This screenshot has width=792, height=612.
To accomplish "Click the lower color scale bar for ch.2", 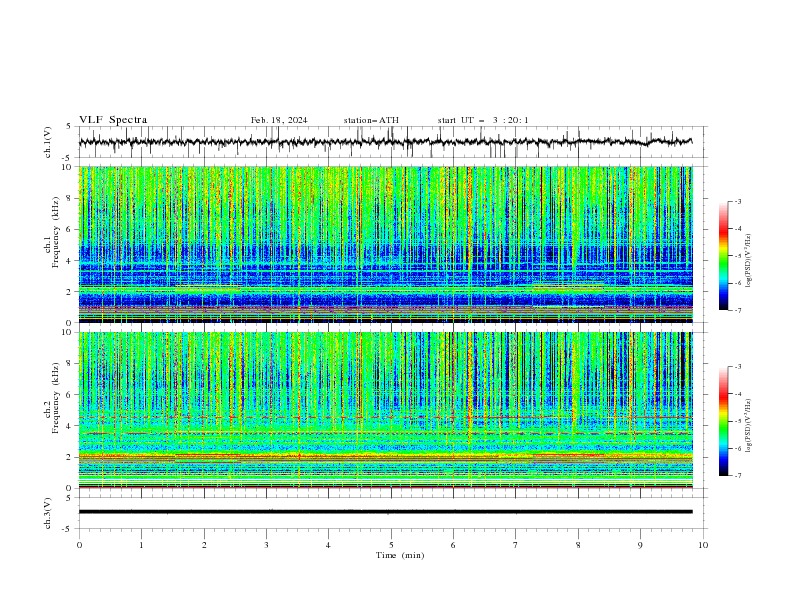I will pyautogui.click(x=724, y=421).
